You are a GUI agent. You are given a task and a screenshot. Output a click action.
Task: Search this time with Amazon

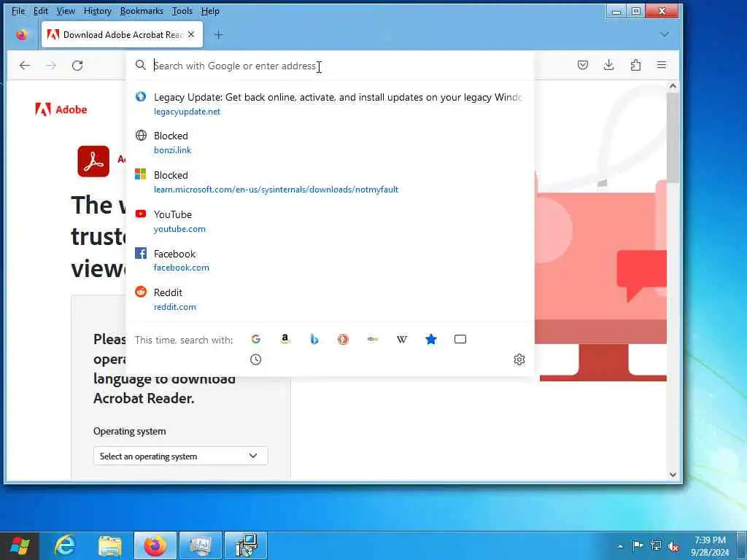[285, 339]
